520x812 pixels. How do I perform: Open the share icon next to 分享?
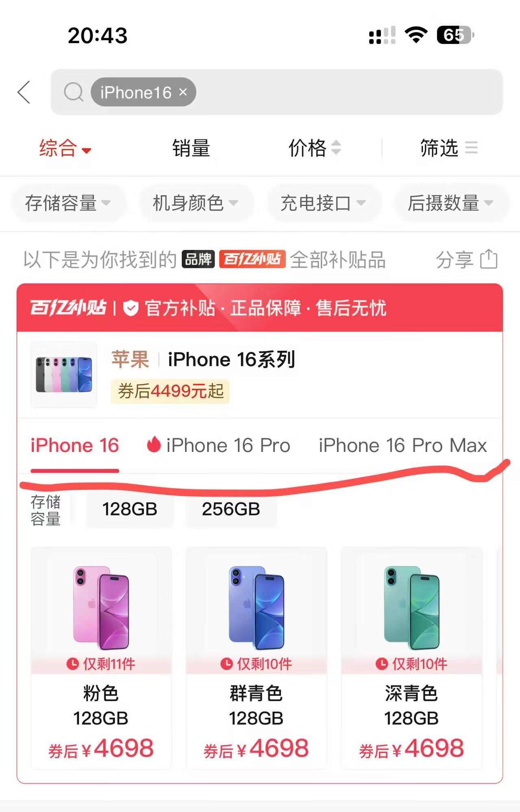488,259
